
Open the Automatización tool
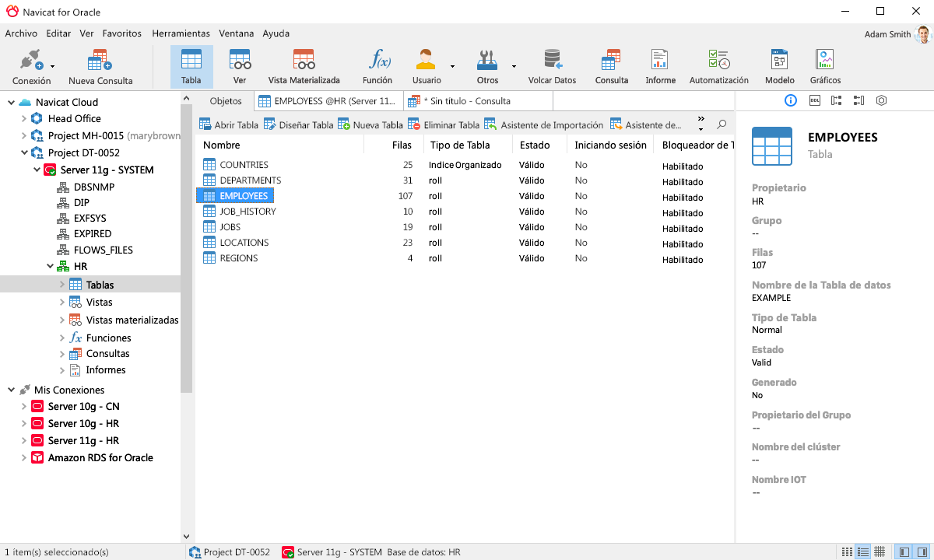[x=718, y=65]
